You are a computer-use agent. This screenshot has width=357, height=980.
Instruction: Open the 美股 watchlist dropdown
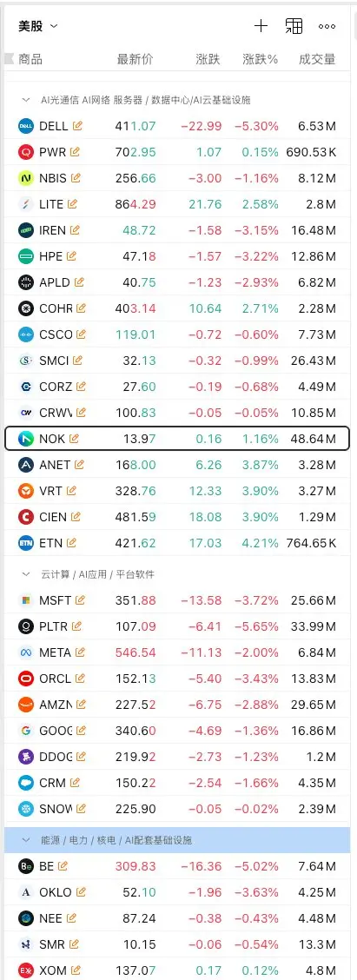click(38, 25)
